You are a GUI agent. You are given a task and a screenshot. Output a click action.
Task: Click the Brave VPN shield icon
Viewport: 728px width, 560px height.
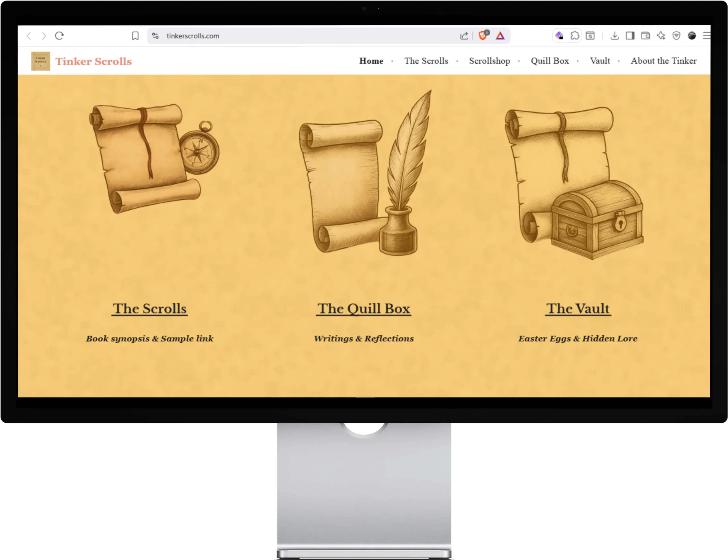coord(676,36)
